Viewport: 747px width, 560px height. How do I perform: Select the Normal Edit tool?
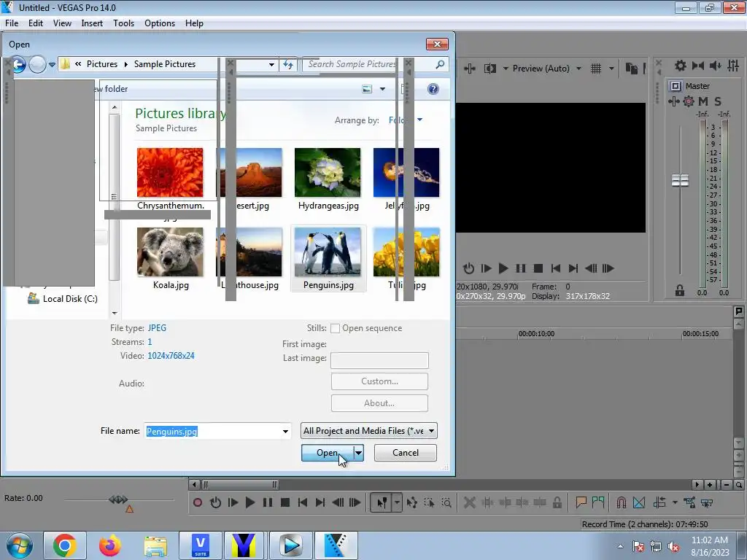pyautogui.click(x=382, y=502)
